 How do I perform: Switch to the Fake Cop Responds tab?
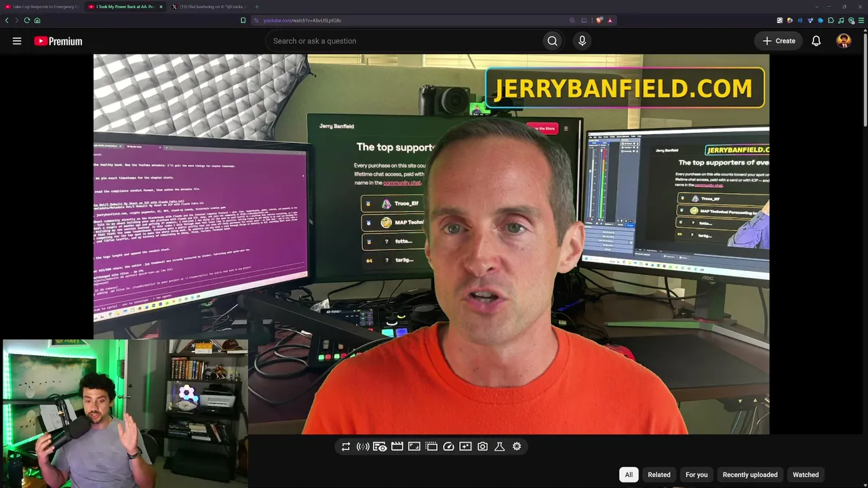click(x=42, y=7)
